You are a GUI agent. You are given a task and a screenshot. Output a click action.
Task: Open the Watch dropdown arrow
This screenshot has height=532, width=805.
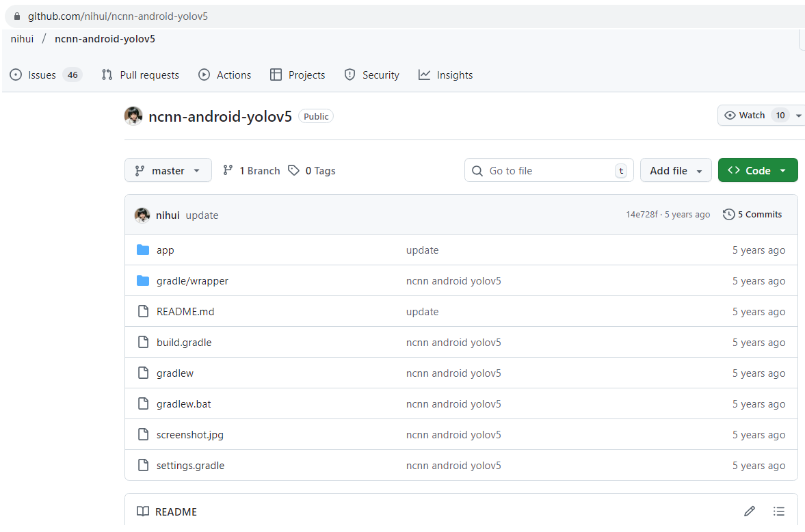(x=798, y=116)
